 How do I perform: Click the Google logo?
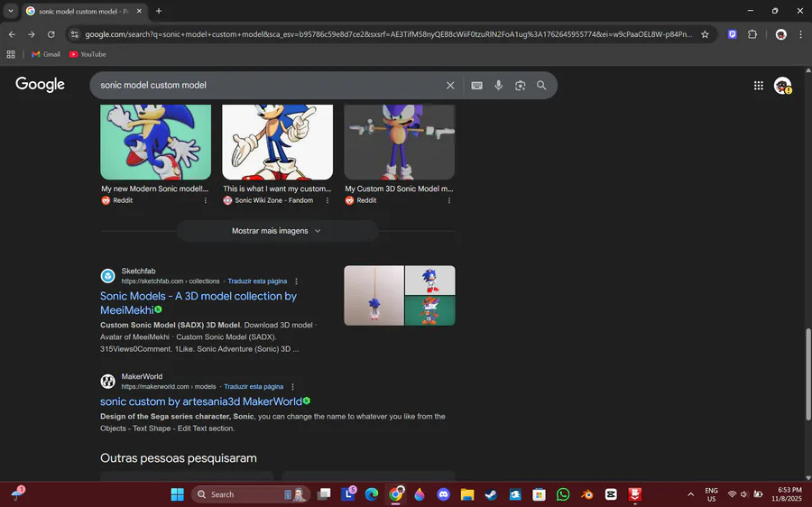pos(40,85)
